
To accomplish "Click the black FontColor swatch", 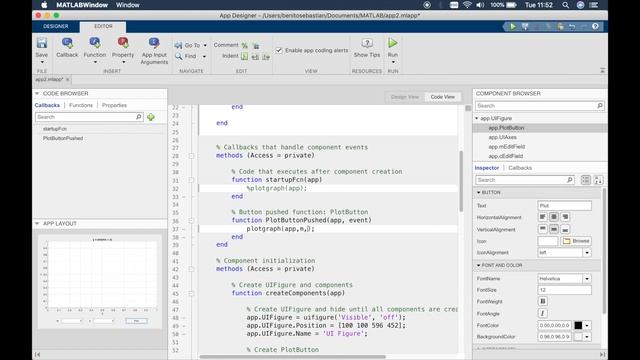I will (x=578, y=325).
